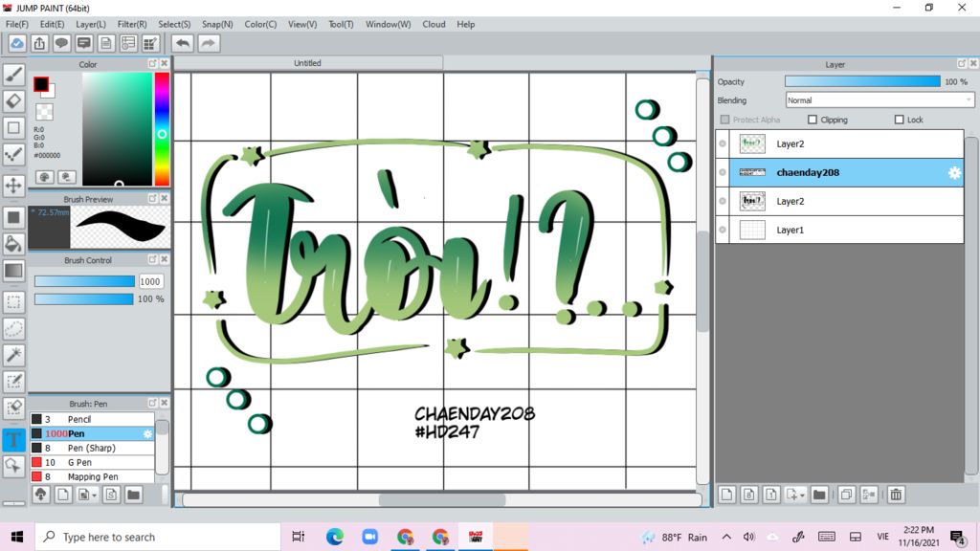Viewport: 980px width, 551px height.
Task: Select the Select Eraser tool
Action: click(13, 408)
